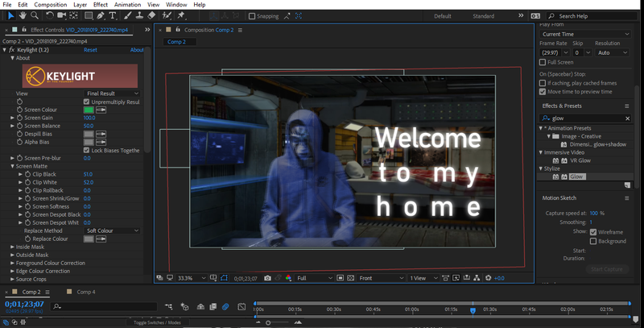Click the 0;01;23;07 viewer timecode button
Image resolution: width=644 pixels, height=328 pixels.
point(246,279)
